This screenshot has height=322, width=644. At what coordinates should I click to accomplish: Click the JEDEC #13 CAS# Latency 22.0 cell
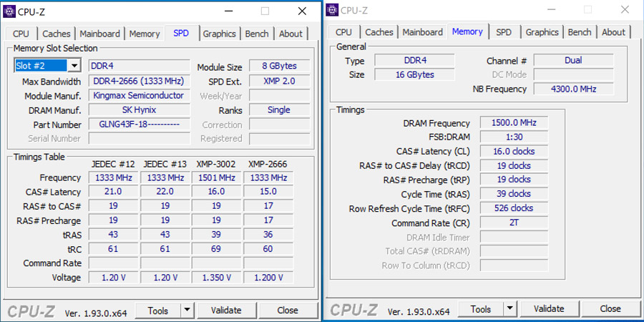pyautogui.click(x=165, y=191)
